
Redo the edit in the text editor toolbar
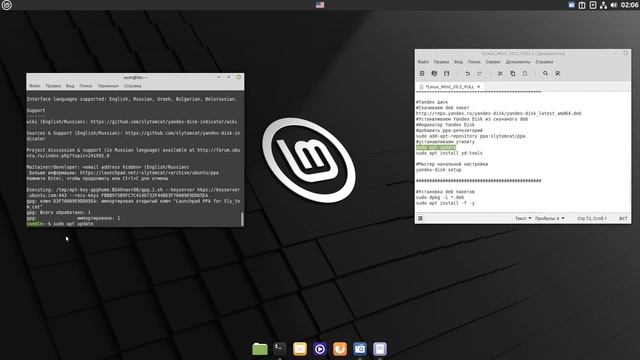coord(480,73)
